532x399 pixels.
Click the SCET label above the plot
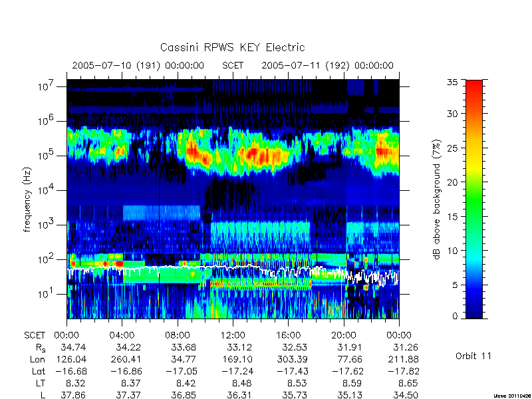[x=233, y=65]
